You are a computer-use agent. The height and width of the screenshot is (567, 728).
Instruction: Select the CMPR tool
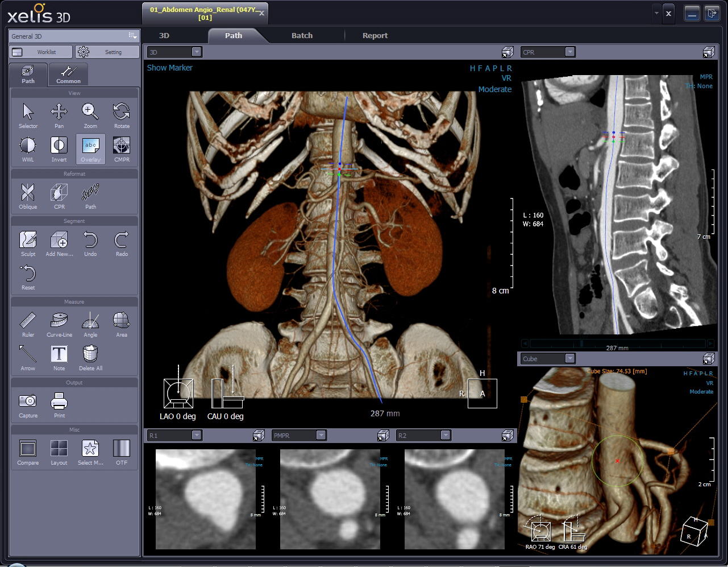122,149
